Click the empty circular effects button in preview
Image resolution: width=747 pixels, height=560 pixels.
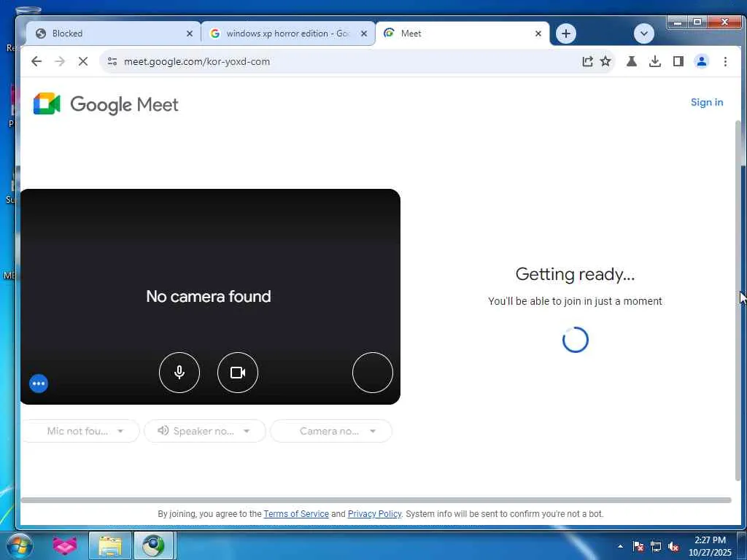[373, 373]
